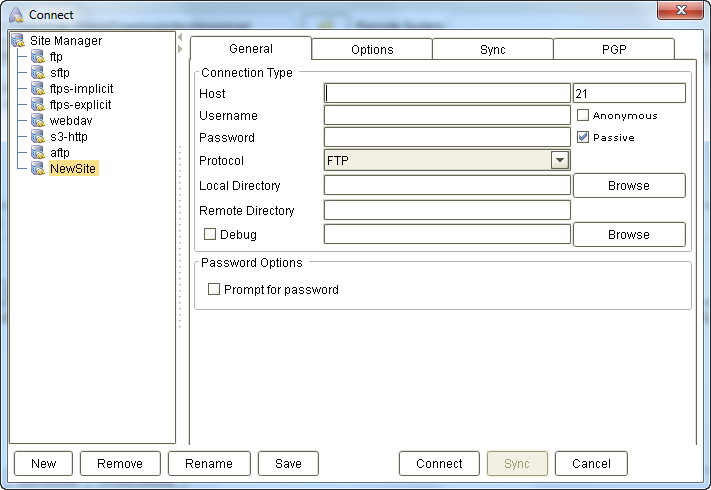The height and width of the screenshot is (490, 711).
Task: Click the aftp site icon
Action: pos(38,153)
